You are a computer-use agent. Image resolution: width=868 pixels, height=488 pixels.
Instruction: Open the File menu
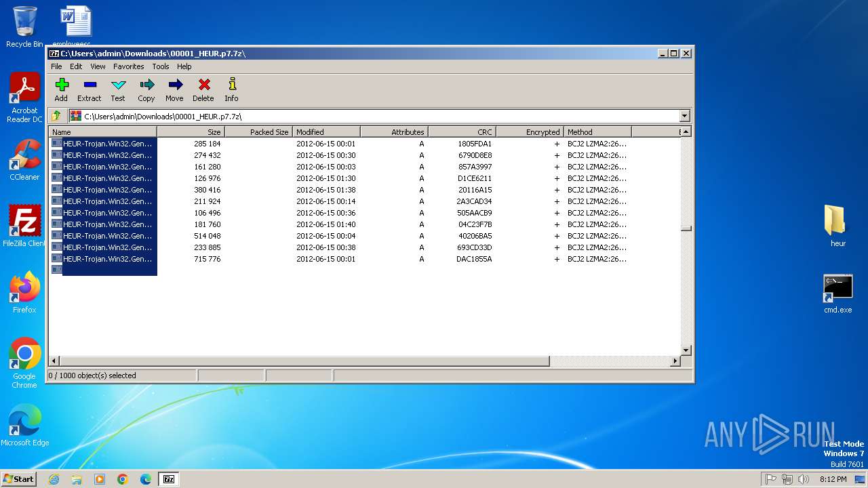click(x=56, y=66)
